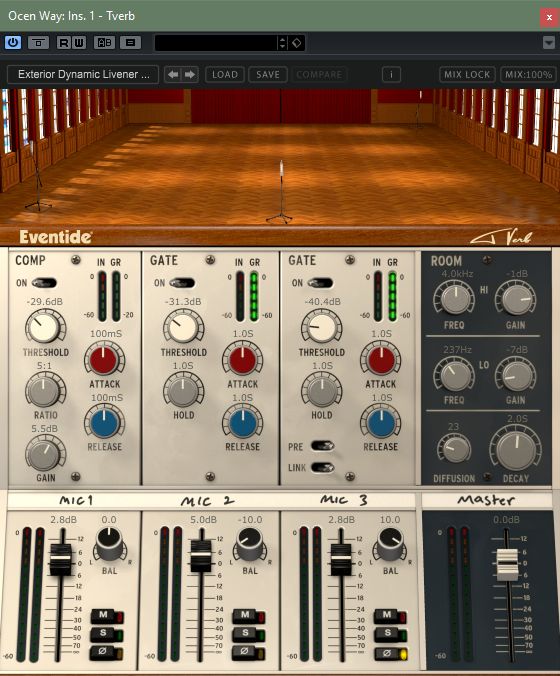
Task: Click the ROOM DECAY knob
Action: tap(516, 448)
